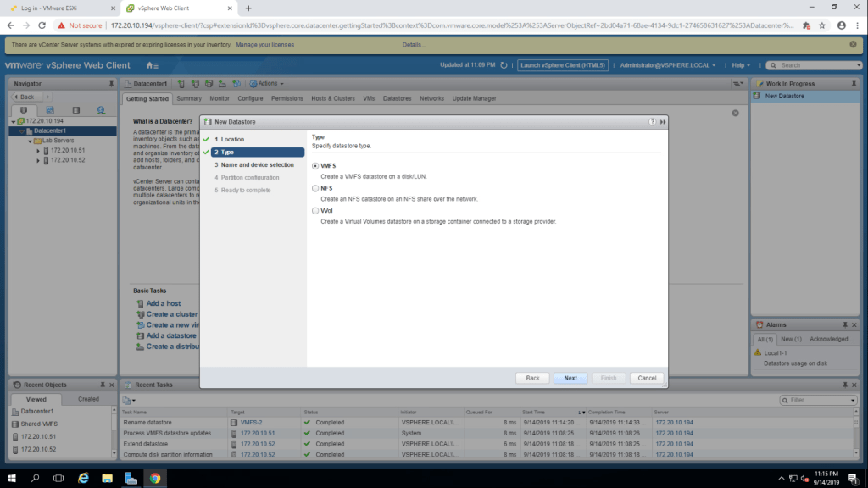Cancel the New Datastore wizard
The image size is (868, 488).
click(x=647, y=378)
